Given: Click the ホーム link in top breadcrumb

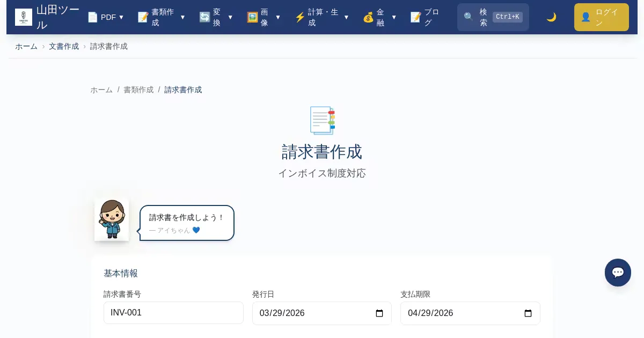Looking at the screenshot, I should pos(26,46).
